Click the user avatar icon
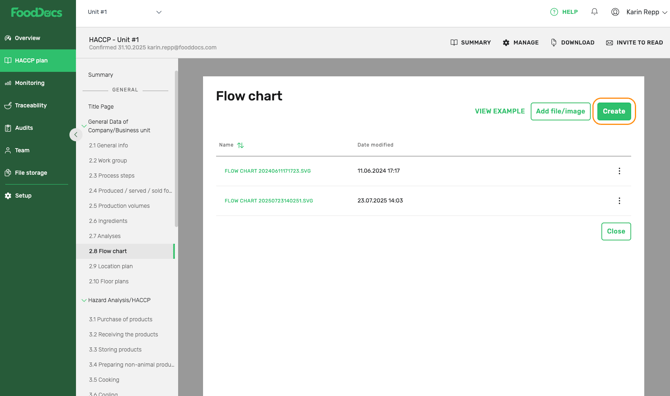 coord(615,12)
